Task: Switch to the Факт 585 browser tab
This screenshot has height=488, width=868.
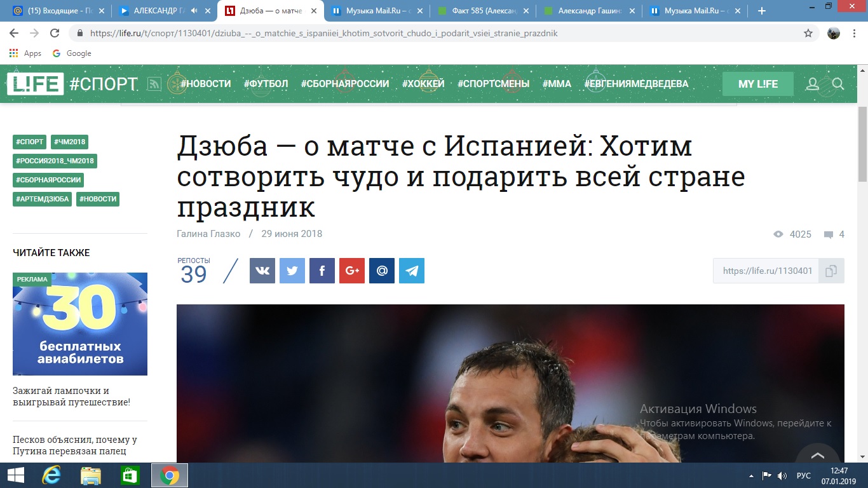Action: [482, 11]
